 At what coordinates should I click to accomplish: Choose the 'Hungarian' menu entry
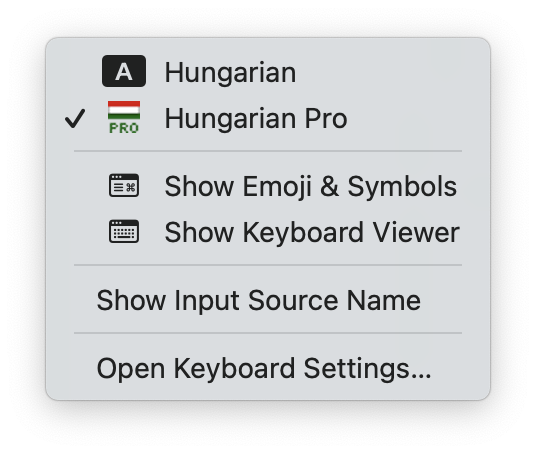click(x=230, y=72)
